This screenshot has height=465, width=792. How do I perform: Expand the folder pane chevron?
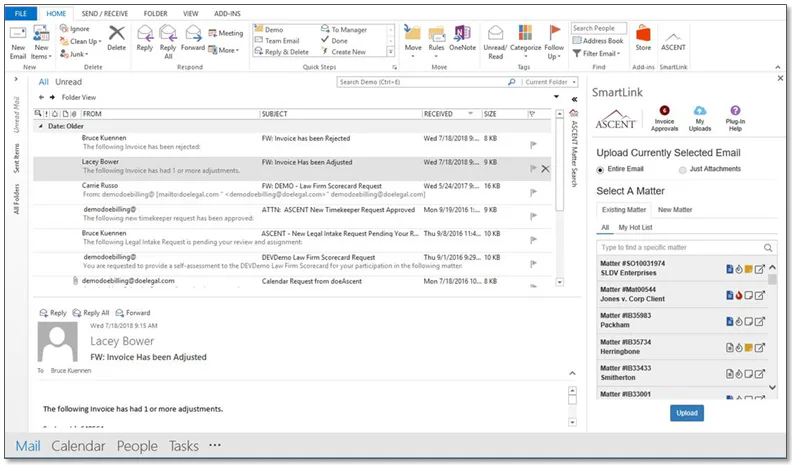[16, 79]
